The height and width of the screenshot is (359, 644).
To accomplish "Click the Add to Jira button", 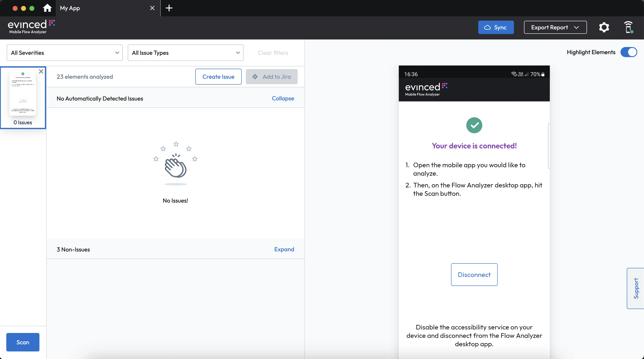I will point(271,77).
